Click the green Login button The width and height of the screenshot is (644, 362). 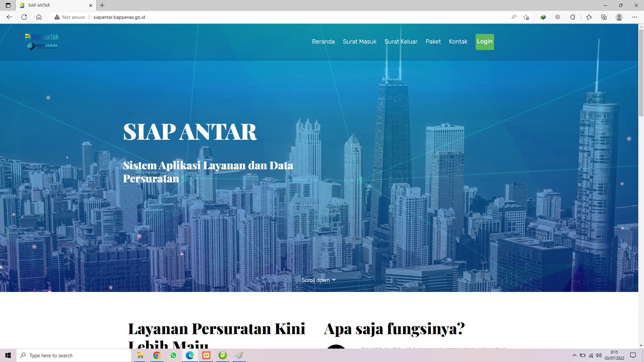coord(484,42)
